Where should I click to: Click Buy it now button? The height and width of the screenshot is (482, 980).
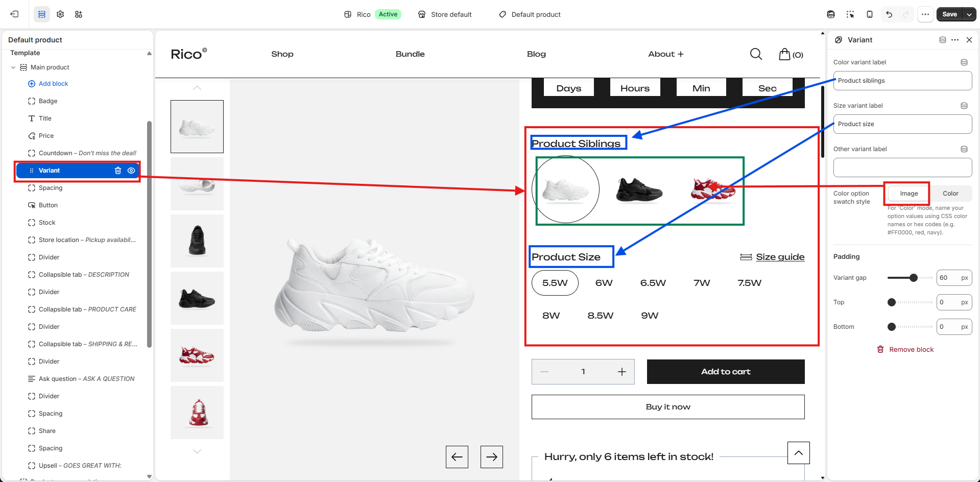(x=668, y=407)
